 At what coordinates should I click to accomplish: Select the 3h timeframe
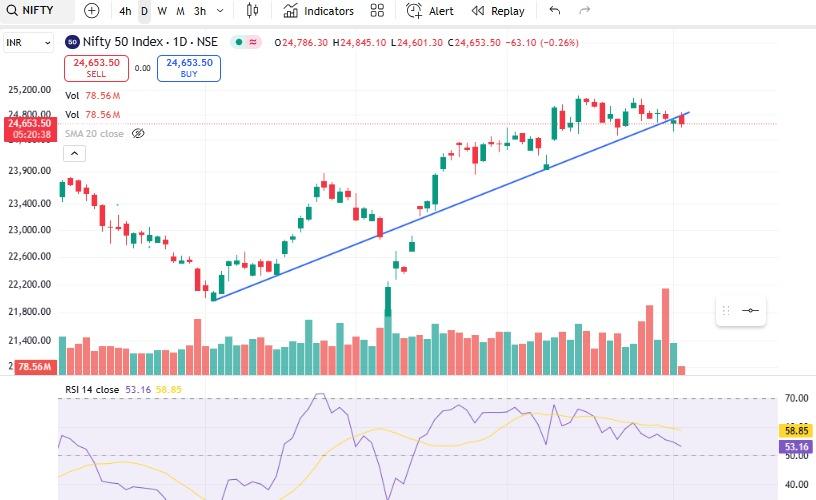200,11
